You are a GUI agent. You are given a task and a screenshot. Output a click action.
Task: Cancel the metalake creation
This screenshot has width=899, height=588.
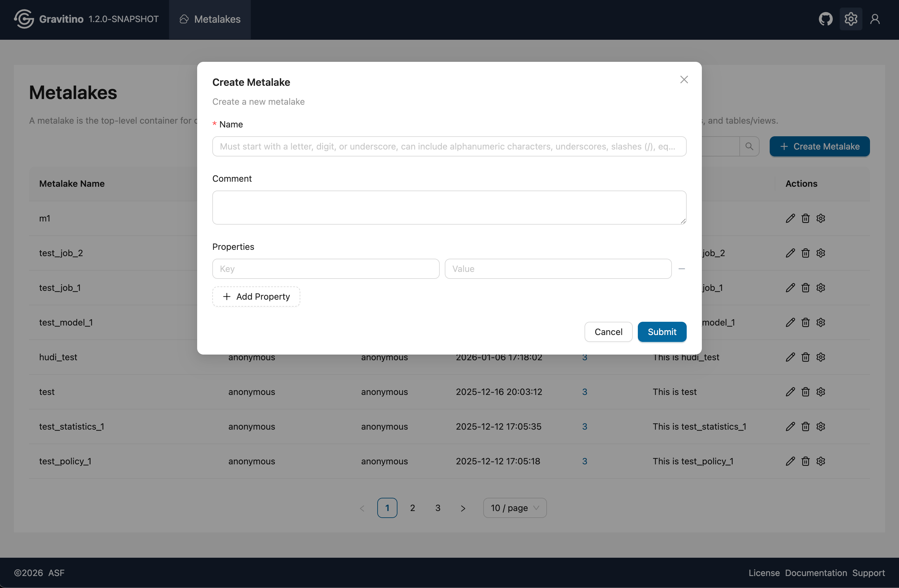[x=608, y=332]
